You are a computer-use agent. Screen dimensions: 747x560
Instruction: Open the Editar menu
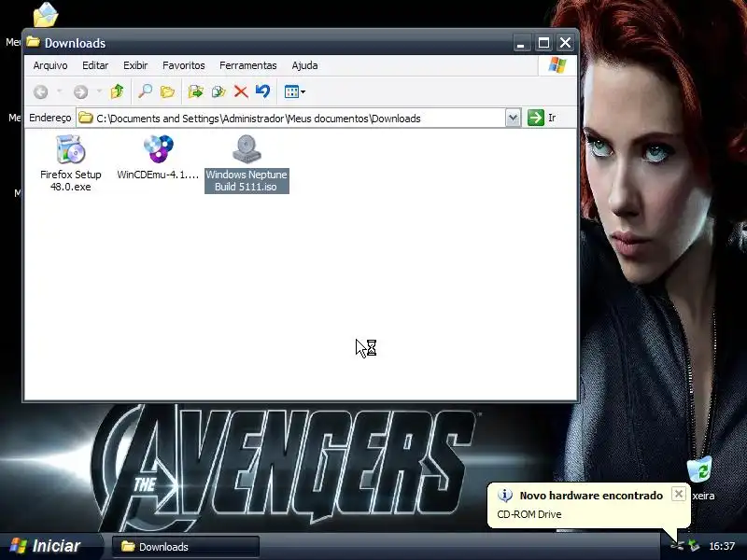(95, 65)
